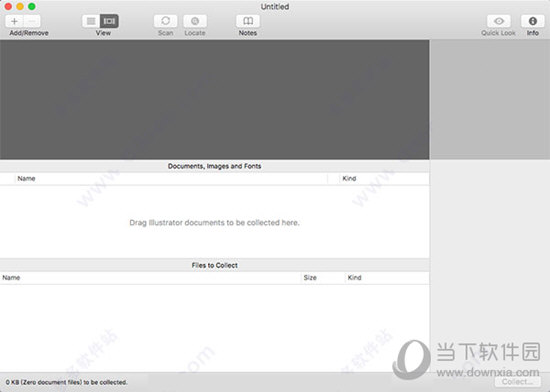Switch to preview view mode
This screenshot has height=392, width=550.
click(109, 21)
